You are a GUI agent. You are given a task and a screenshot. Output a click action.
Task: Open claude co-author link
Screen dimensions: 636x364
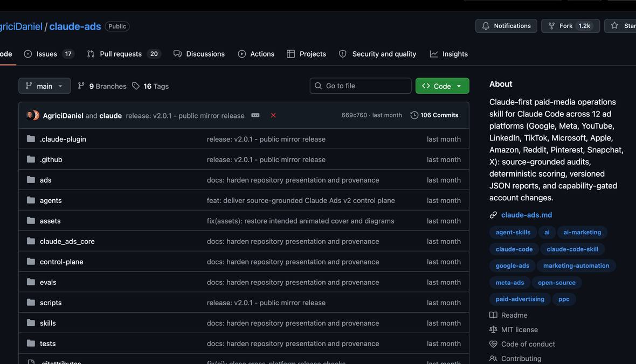coord(110,116)
